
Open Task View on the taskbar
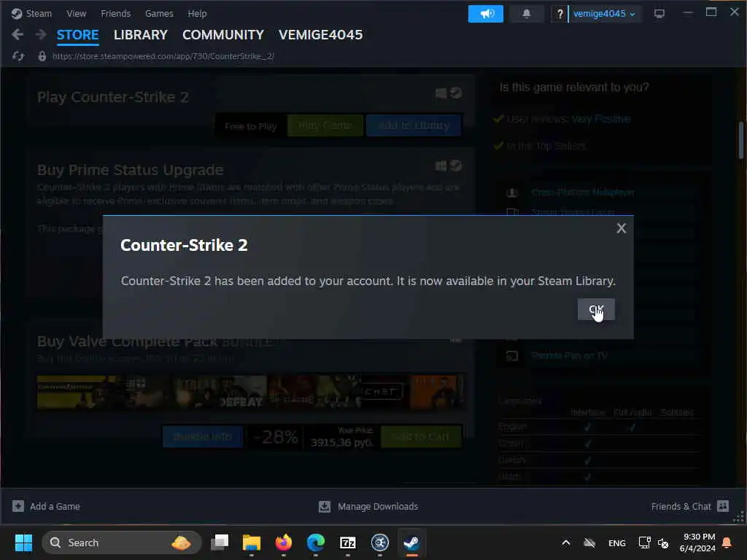pyautogui.click(x=220, y=542)
